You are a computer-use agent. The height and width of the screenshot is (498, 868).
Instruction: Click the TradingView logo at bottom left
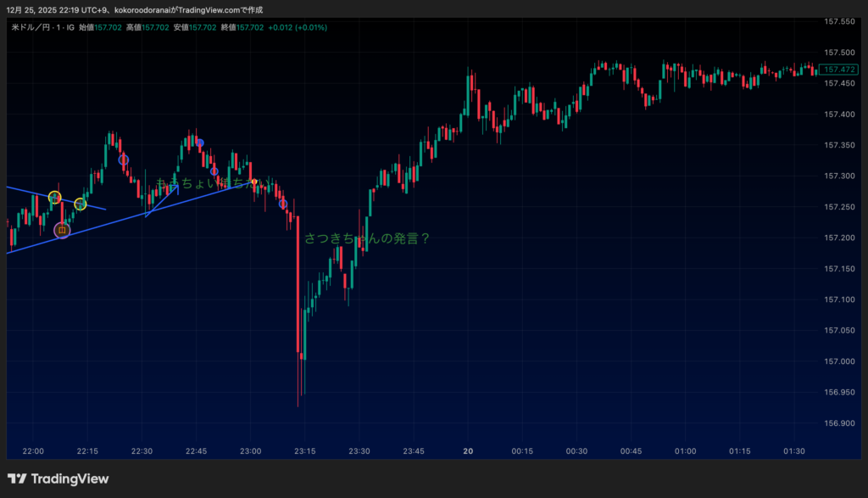[x=58, y=478]
